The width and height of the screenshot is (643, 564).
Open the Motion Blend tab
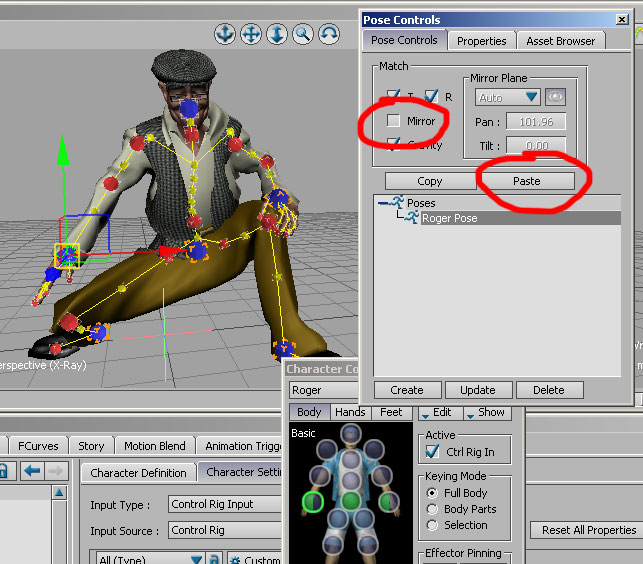point(155,446)
